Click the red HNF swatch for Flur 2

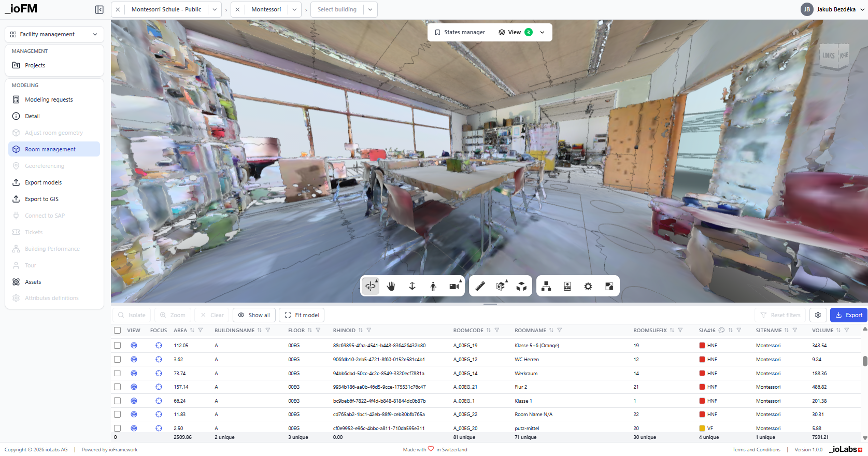pyautogui.click(x=702, y=387)
